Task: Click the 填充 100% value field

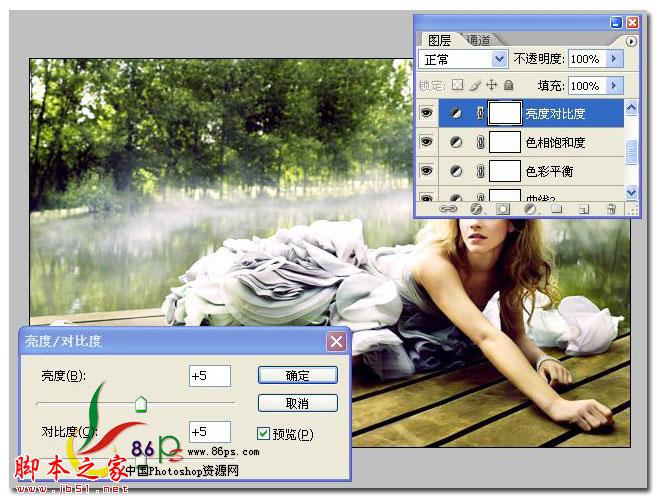Action: [588, 86]
